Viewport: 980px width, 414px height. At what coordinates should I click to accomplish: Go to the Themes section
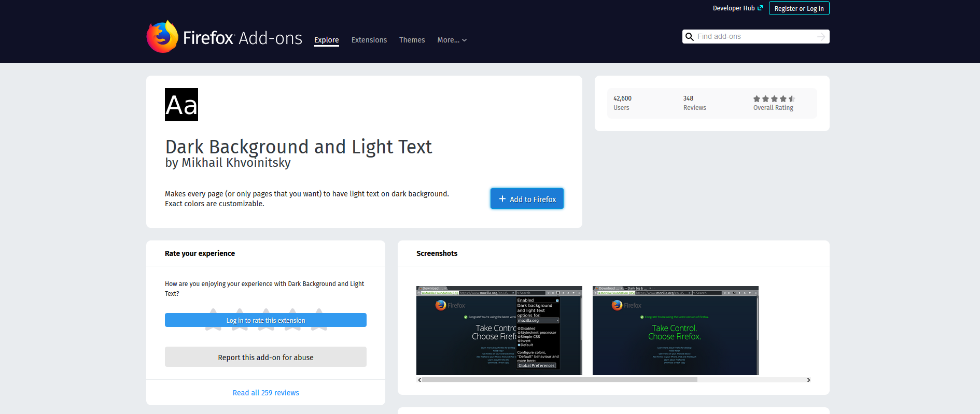(x=412, y=40)
